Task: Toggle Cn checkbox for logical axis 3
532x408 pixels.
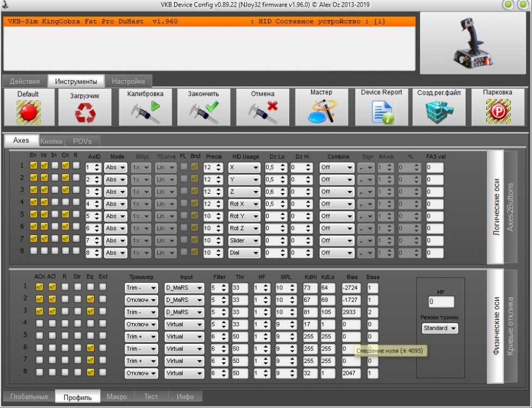Action: [65, 190]
